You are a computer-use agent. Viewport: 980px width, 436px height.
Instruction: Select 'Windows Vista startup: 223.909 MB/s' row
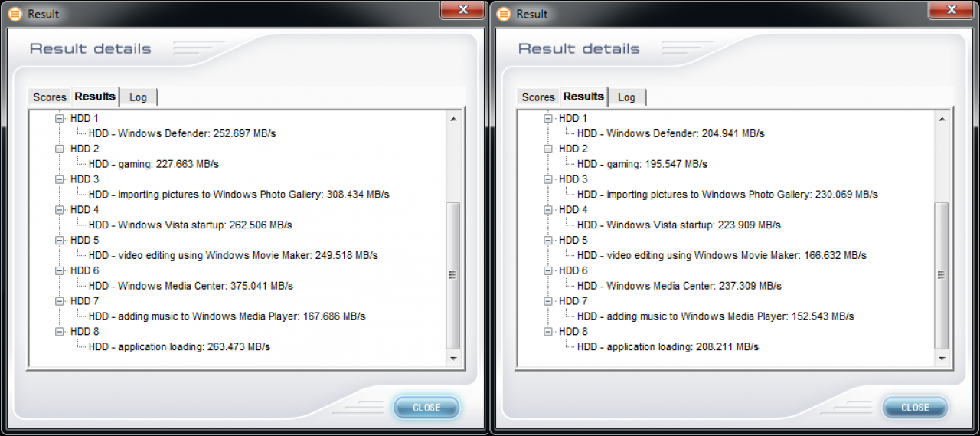[x=678, y=225]
